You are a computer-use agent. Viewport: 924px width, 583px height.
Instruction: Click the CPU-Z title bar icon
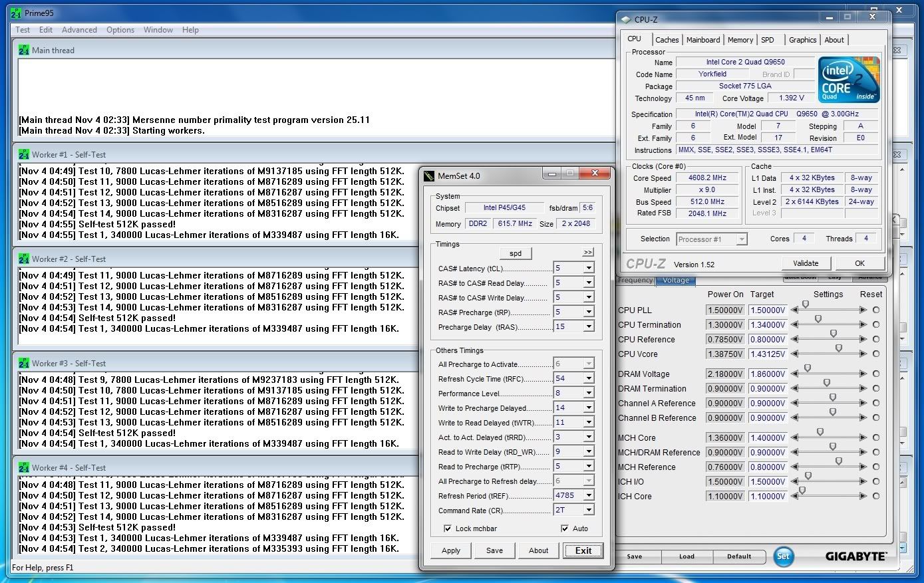pyautogui.click(x=626, y=19)
